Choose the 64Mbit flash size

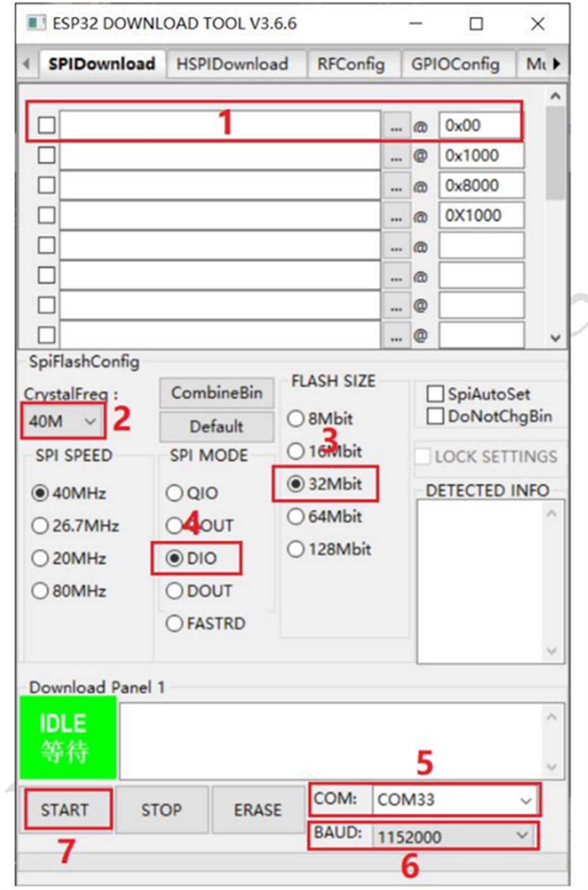pyautogui.click(x=295, y=516)
